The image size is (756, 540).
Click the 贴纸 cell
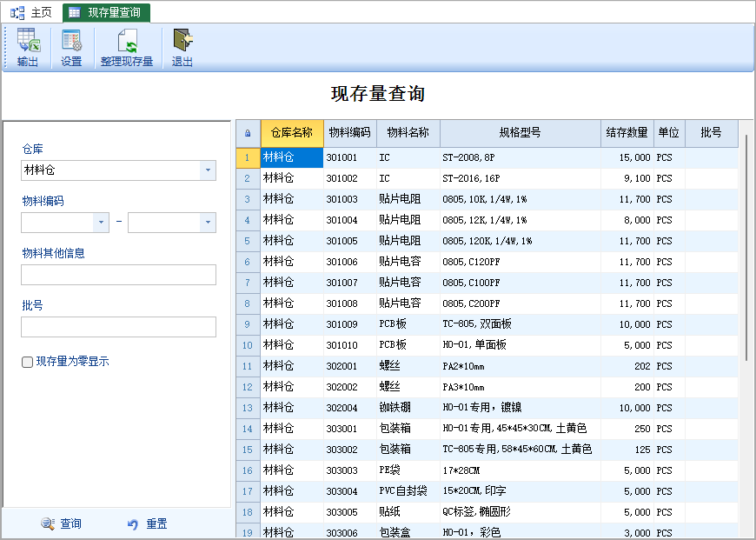point(408,512)
